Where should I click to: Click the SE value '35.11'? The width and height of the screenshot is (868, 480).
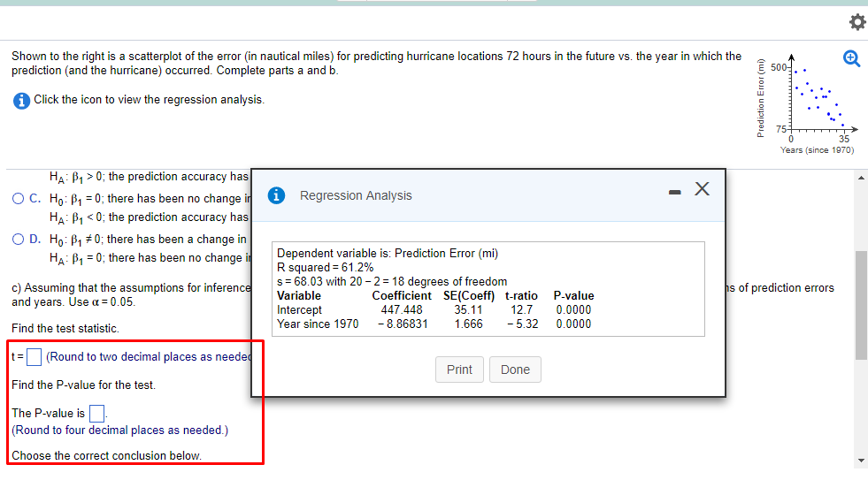coord(468,309)
